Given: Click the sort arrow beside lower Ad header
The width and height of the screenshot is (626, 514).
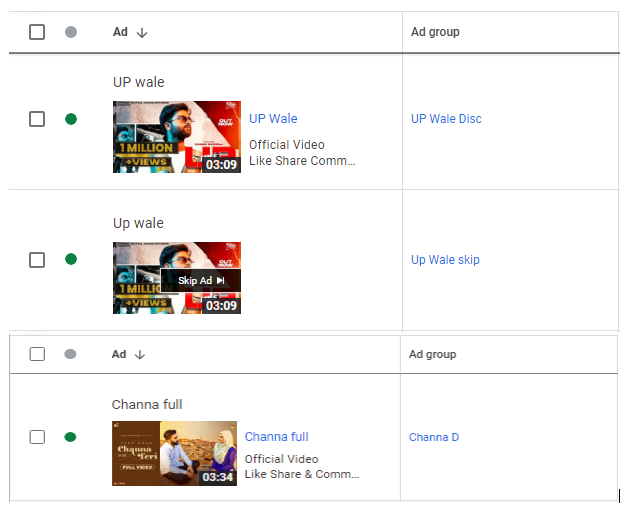Looking at the screenshot, I should (140, 355).
